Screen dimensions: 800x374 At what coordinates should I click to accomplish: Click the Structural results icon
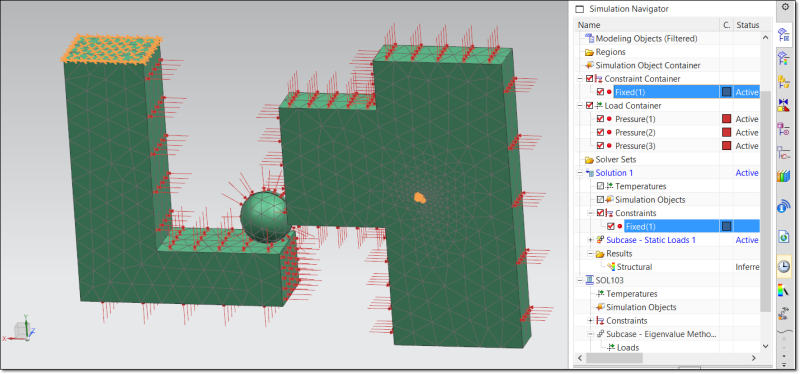611,267
